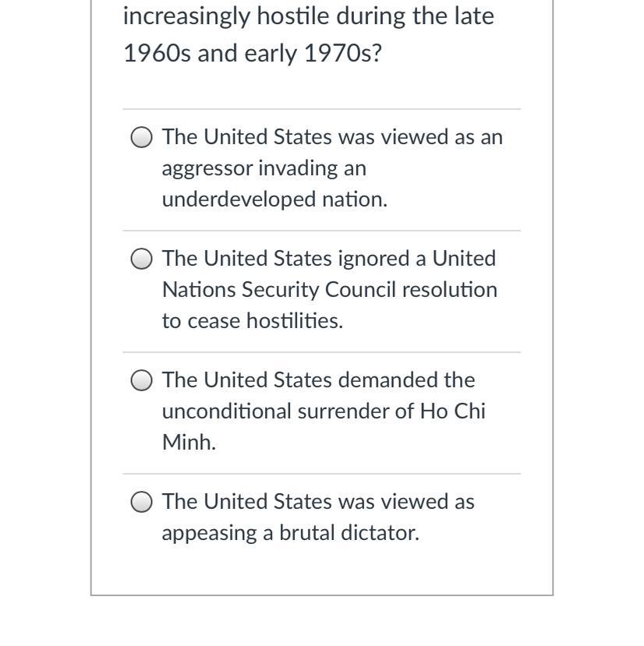Click the 'The United States demanded the' label
The width and height of the screenshot is (644, 646).
318,379
